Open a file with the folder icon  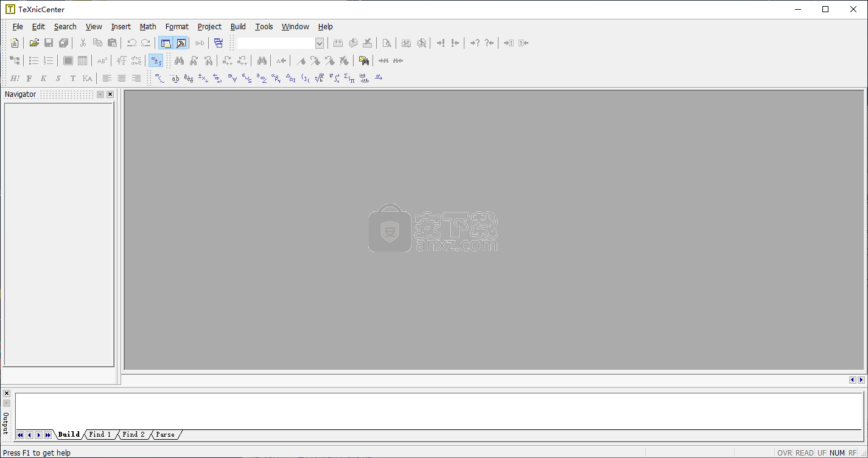pyautogui.click(x=35, y=43)
